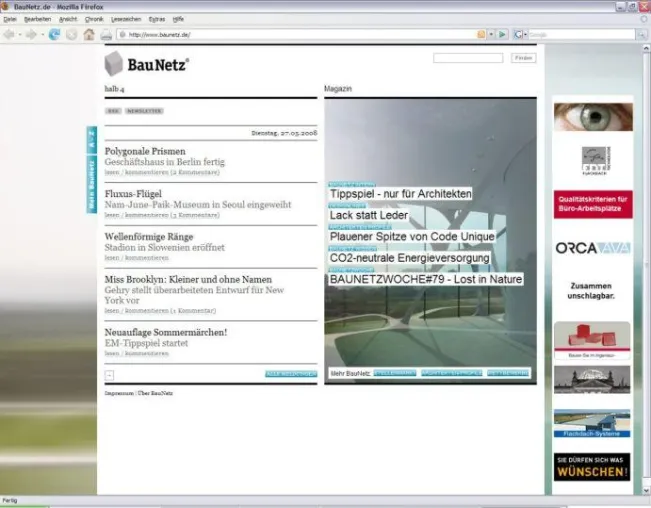Viewport: 651px width, 508px height.
Task: Click first teal button after Mehr BauNetz
Action: 395,373
